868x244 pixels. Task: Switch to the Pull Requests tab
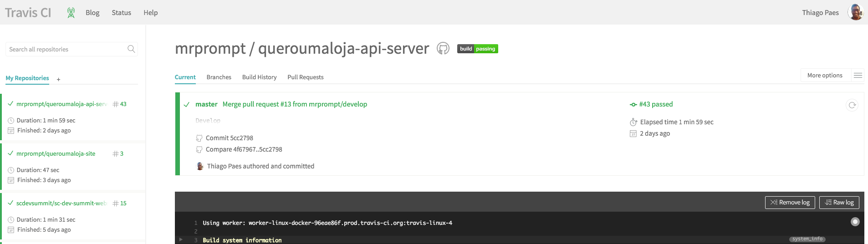click(306, 77)
